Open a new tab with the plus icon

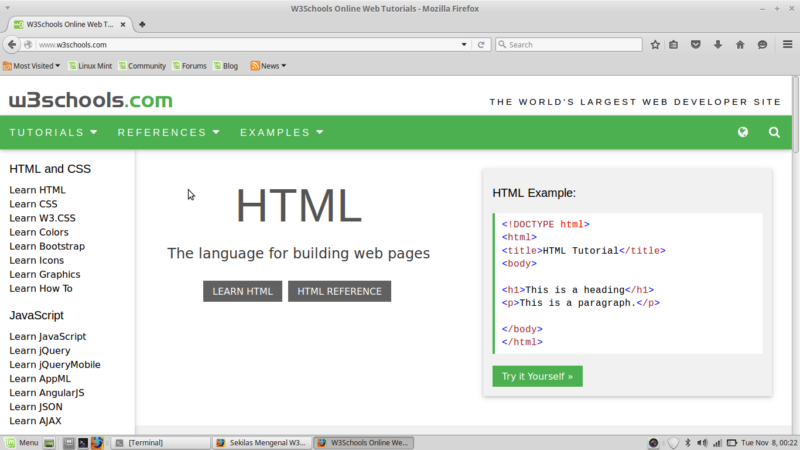click(x=142, y=24)
